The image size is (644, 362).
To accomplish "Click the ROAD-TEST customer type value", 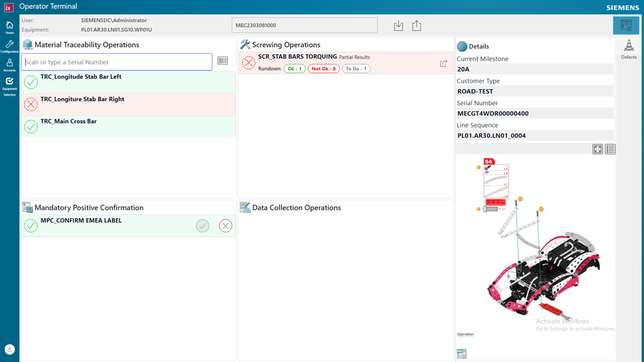I will pos(475,91).
